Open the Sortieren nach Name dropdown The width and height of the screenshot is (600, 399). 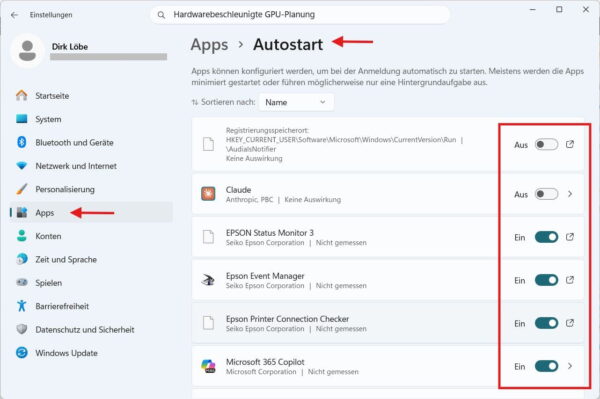[296, 102]
